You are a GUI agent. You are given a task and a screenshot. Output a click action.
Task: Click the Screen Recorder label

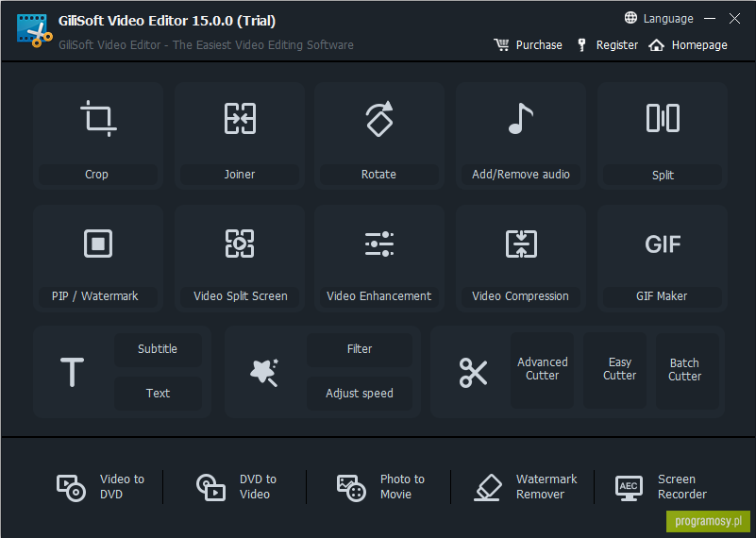682,487
